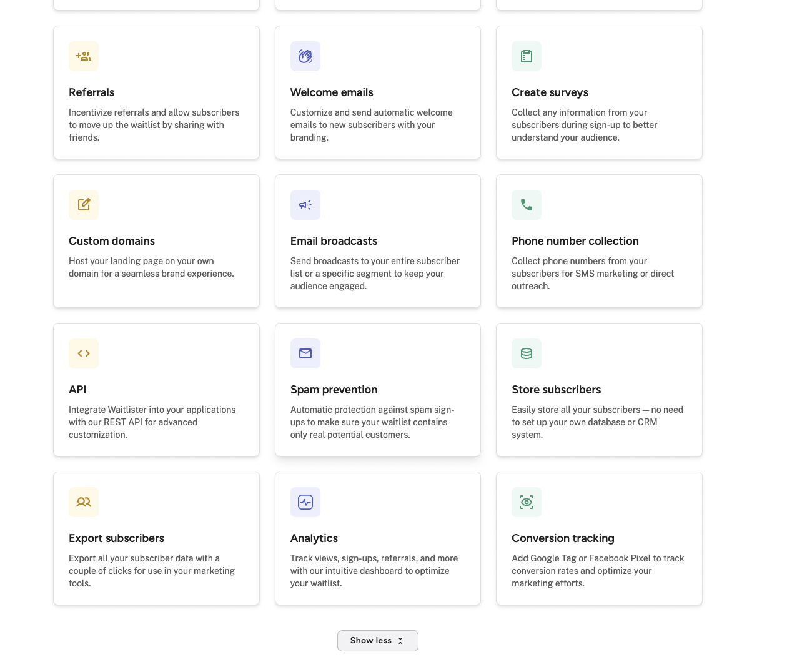The width and height of the screenshot is (787, 672).
Task: Select the Export subscribers people icon
Action: point(83,502)
